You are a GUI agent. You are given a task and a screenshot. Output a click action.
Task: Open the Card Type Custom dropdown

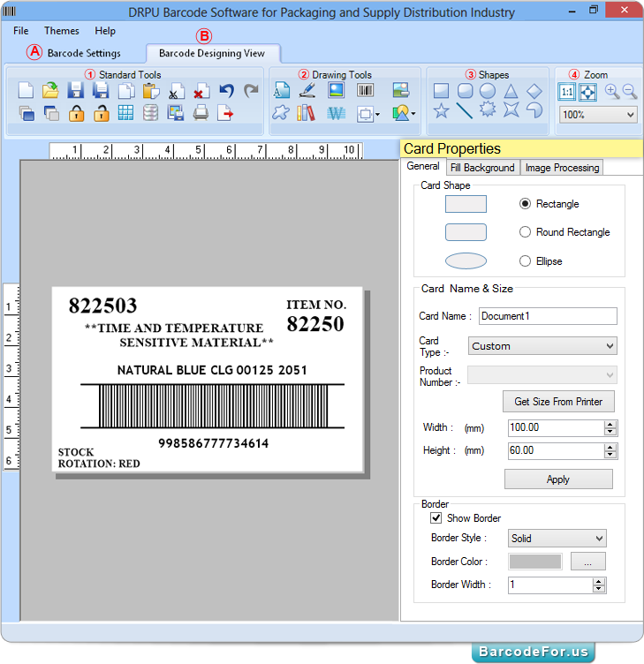tap(542, 346)
